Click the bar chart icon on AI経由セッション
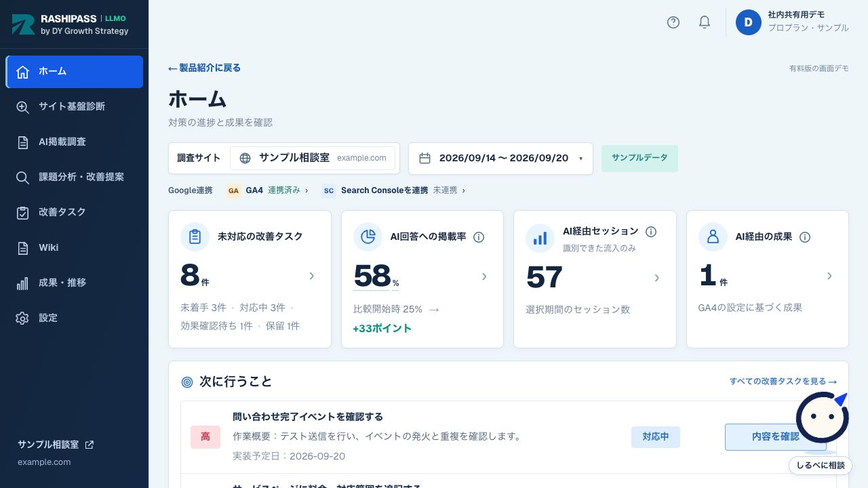The image size is (868, 488). 540,238
